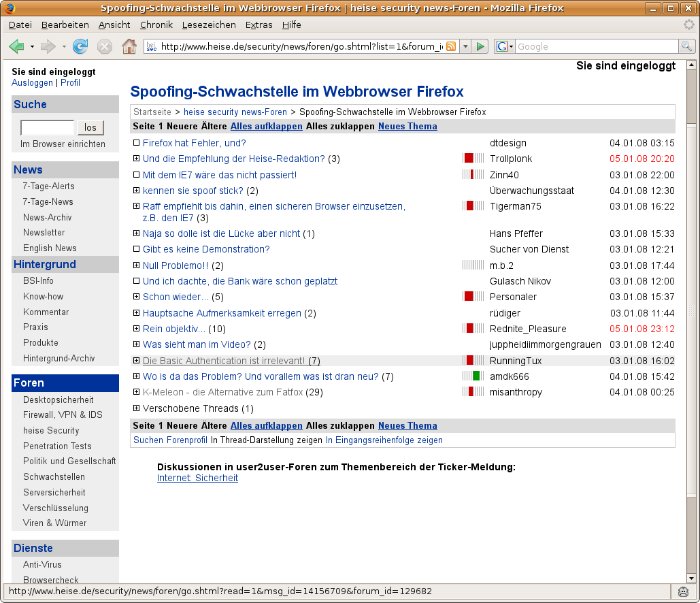Click the URL address bar field
The width and height of the screenshot is (700, 603).
point(301,46)
